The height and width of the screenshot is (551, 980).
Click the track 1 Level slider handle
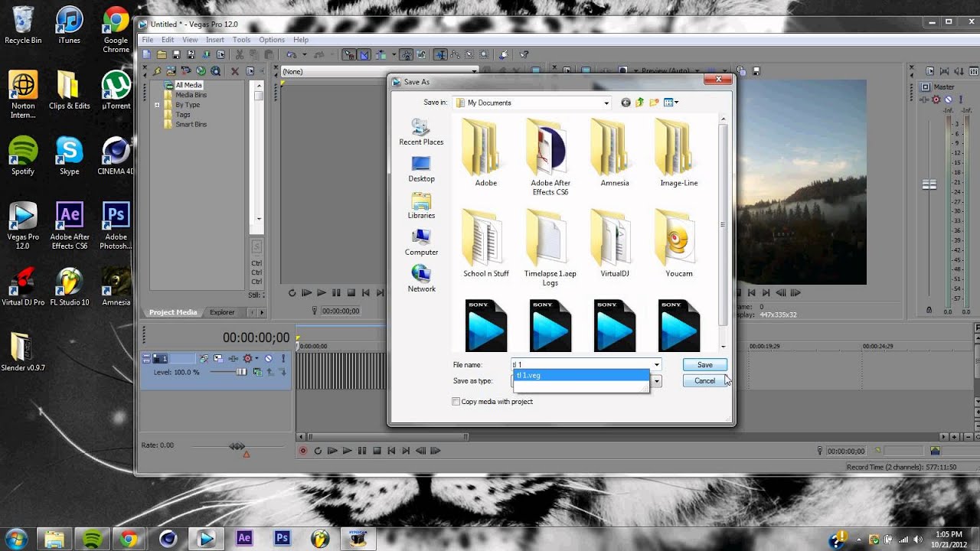[241, 372]
